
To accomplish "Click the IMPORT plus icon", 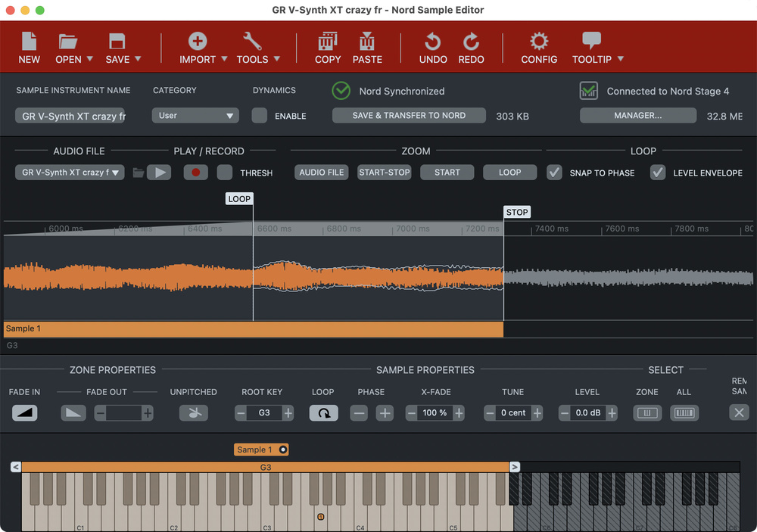I will [x=198, y=42].
